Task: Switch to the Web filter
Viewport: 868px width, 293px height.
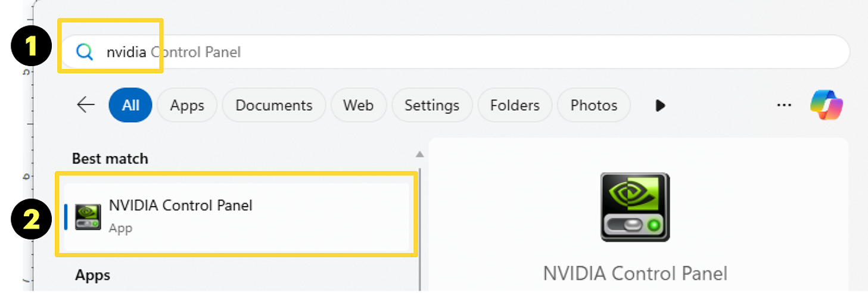Action: pyautogui.click(x=358, y=105)
